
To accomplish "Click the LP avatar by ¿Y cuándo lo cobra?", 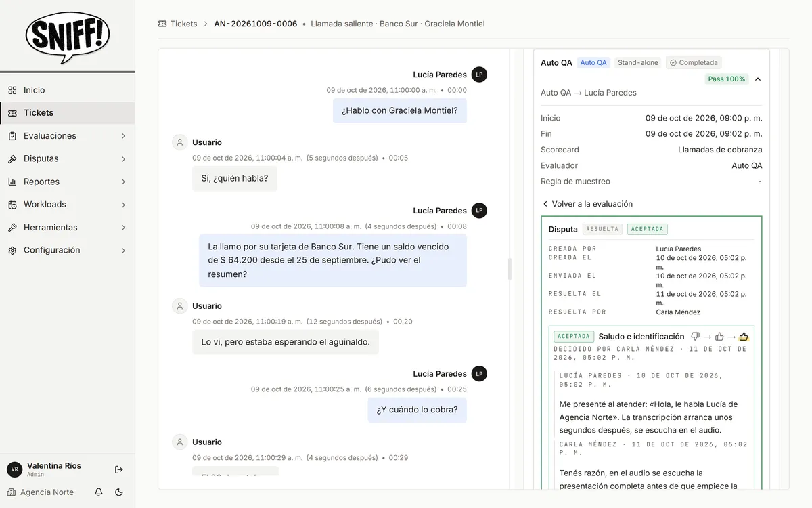I will tap(479, 374).
